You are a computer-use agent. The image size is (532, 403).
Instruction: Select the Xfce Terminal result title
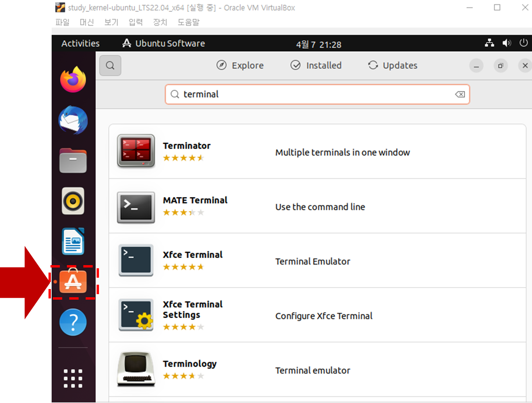coord(192,255)
